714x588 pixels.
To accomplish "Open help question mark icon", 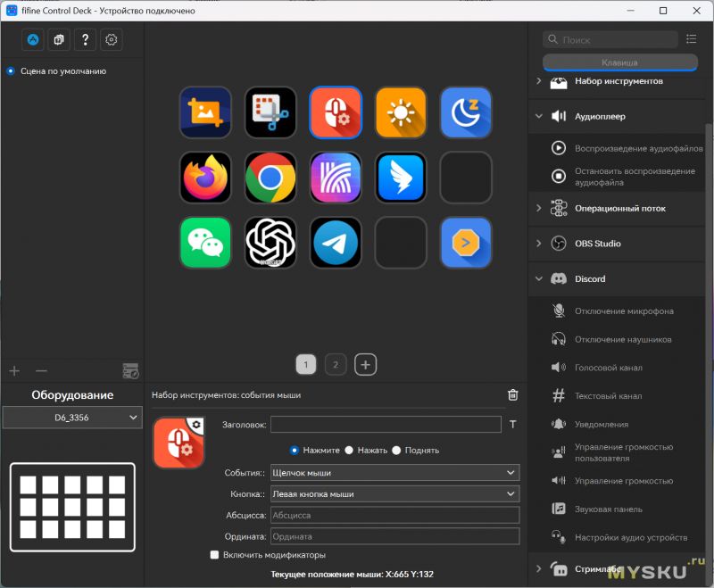I will pyautogui.click(x=85, y=39).
